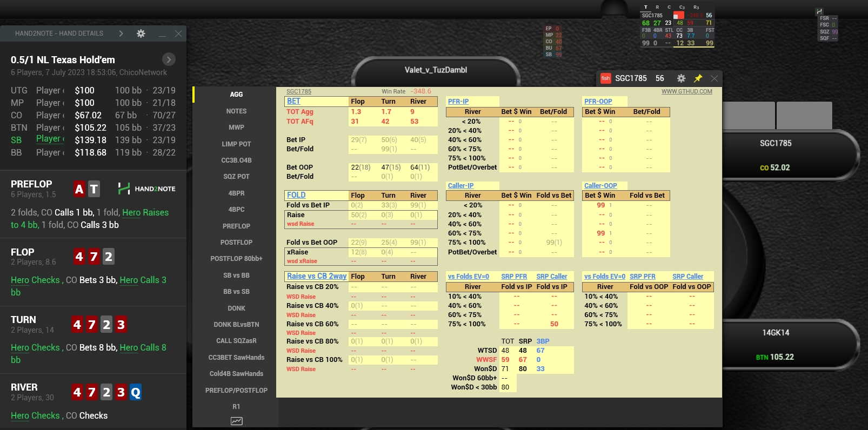868x430 pixels.
Task: Click the WWSF stat label
Action: 486,360
